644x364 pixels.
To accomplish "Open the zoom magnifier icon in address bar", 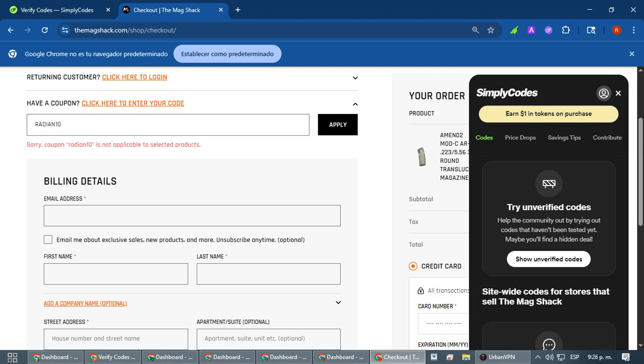I will pos(475,30).
